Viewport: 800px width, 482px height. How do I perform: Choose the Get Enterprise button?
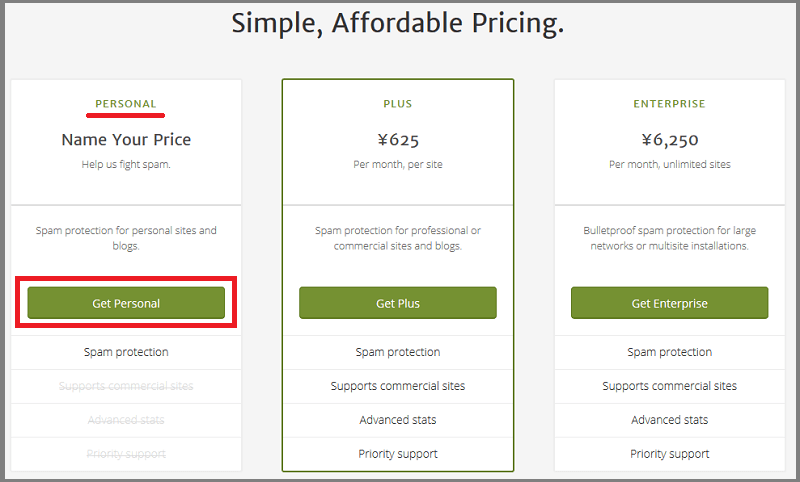pos(669,303)
